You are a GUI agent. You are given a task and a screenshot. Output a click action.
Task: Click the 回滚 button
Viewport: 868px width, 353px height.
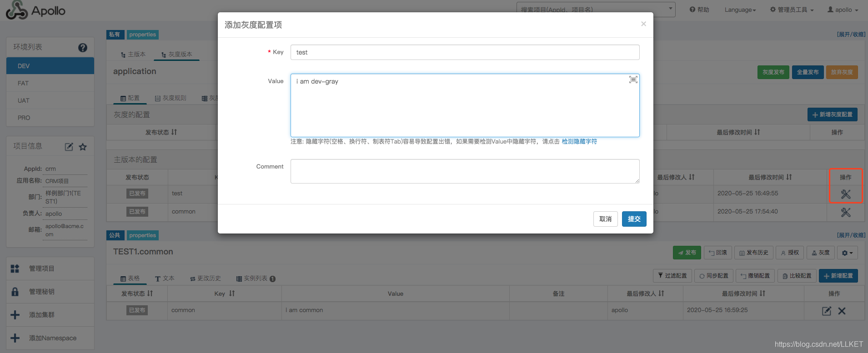click(718, 253)
